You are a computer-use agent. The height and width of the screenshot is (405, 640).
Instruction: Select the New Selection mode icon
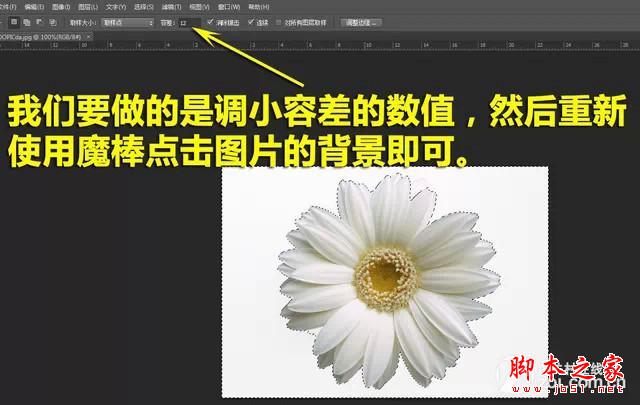[x=15, y=21]
